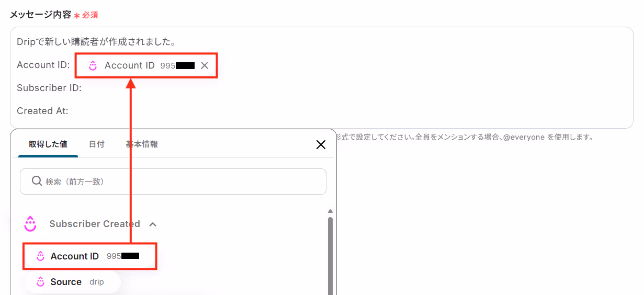644x295 pixels.
Task: Close the fetched values popup panel
Action: 321,145
